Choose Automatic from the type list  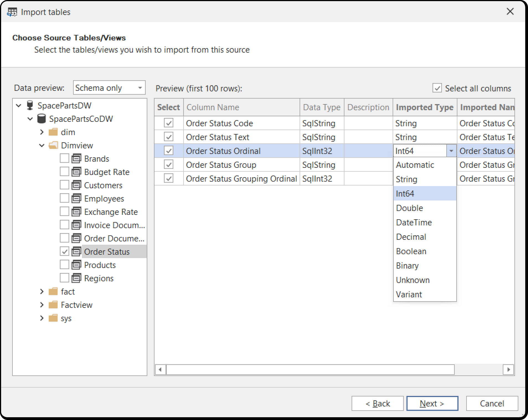[x=425, y=165]
